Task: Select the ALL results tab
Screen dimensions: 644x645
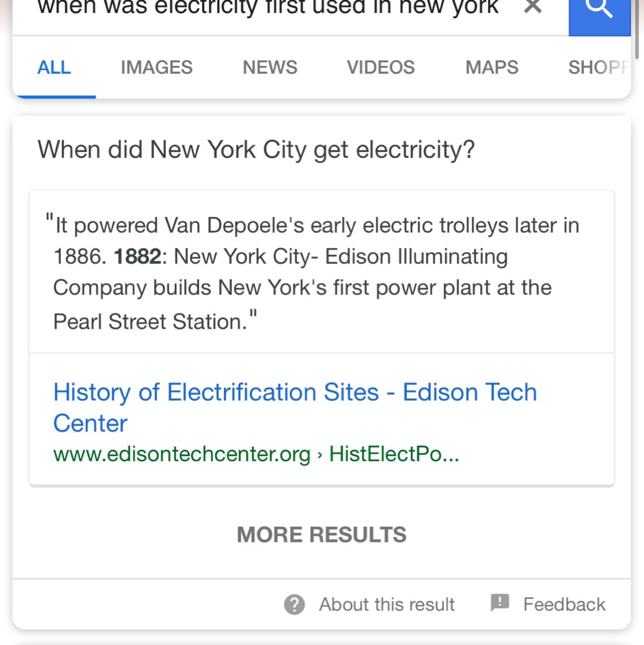Action: (54, 68)
